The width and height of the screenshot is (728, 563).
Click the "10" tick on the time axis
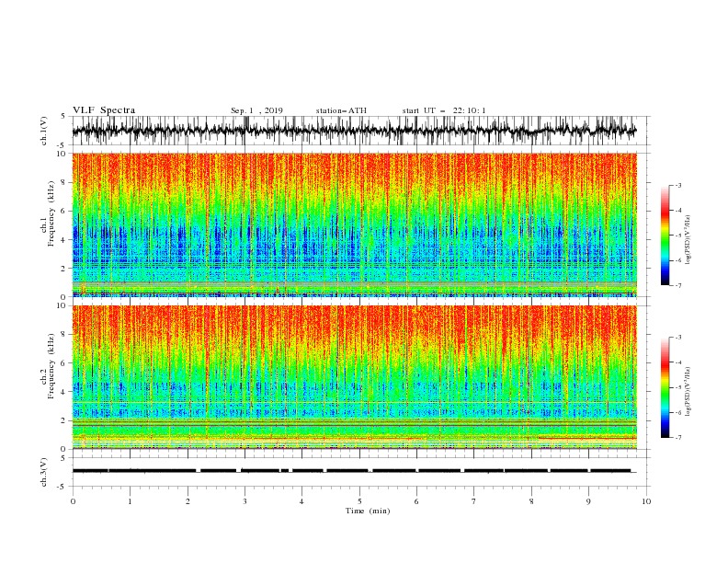[646, 501]
